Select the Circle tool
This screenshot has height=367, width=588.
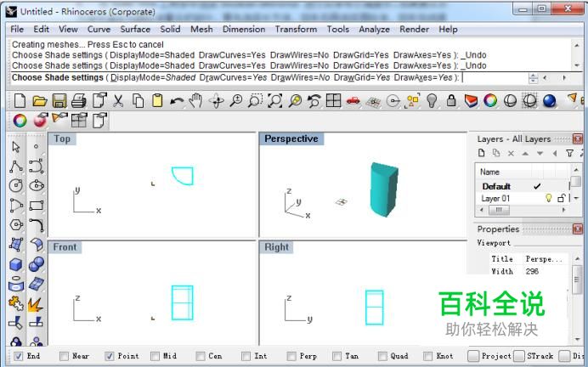click(16, 185)
